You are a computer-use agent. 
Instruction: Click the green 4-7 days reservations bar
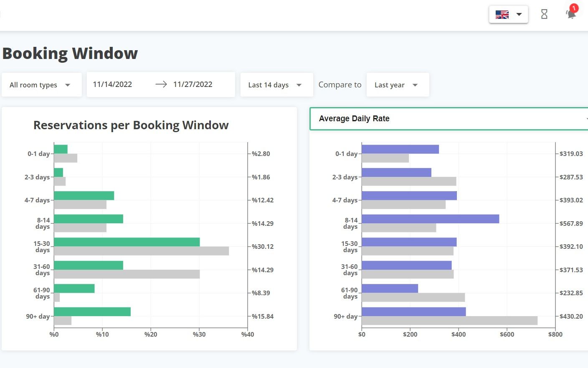(84, 196)
